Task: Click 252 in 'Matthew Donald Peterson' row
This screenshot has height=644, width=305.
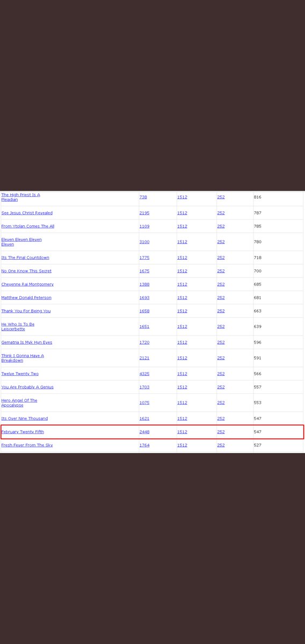Action: 221,298
